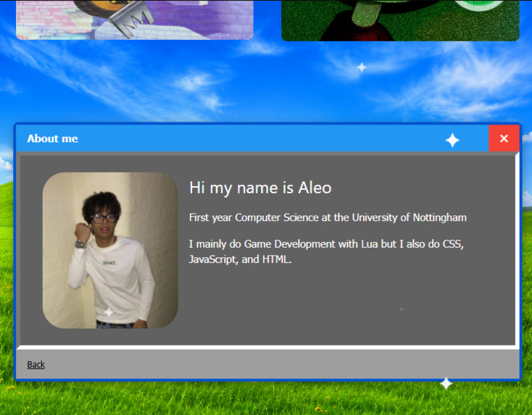Open the green character artwork card
The image size is (532, 415).
pyautogui.click(x=400, y=20)
